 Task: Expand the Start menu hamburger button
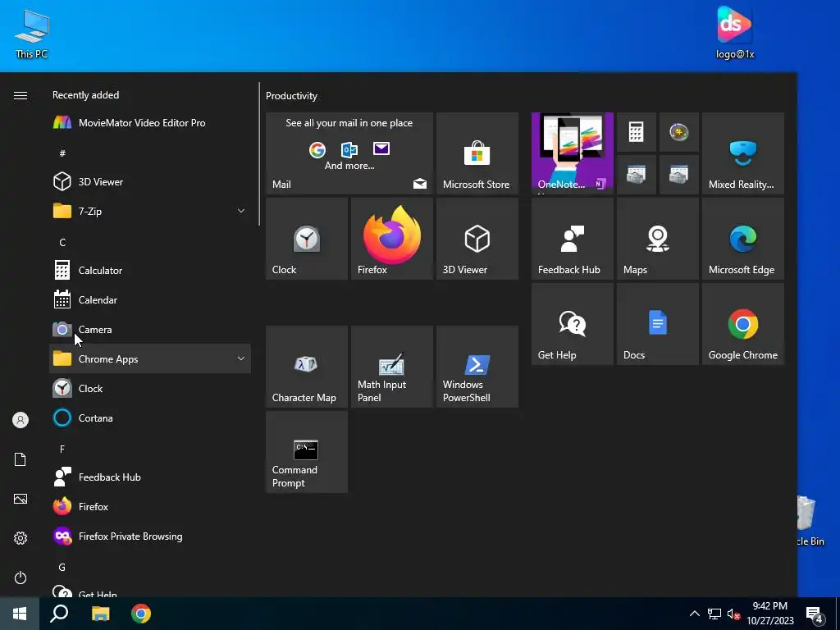21,95
